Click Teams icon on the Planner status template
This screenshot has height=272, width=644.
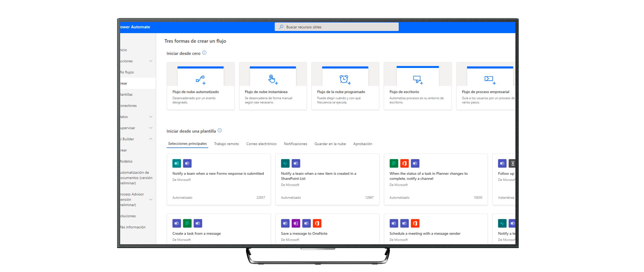[415, 164]
